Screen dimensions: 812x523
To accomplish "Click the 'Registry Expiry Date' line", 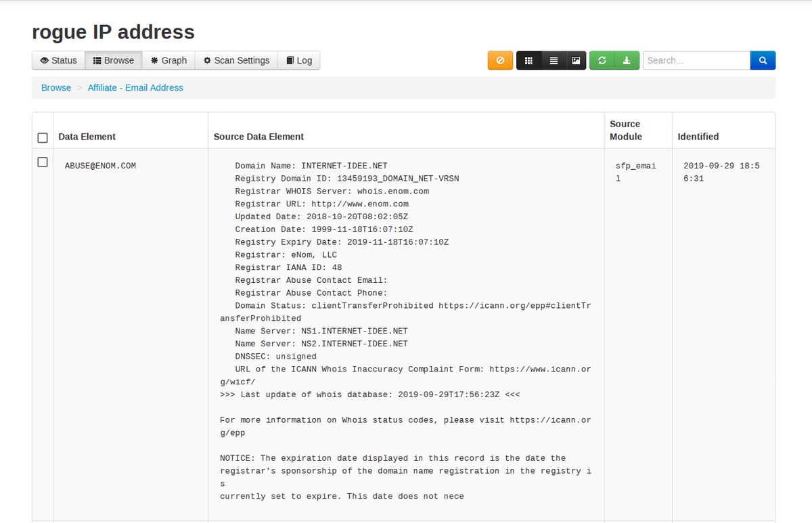I will (x=342, y=242).
